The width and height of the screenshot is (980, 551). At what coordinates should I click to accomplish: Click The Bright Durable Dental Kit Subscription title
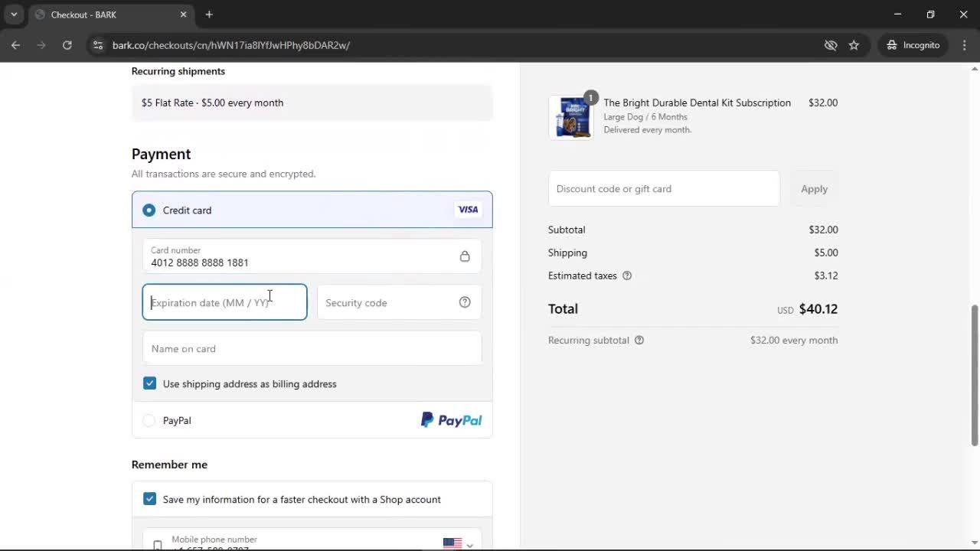tap(697, 103)
